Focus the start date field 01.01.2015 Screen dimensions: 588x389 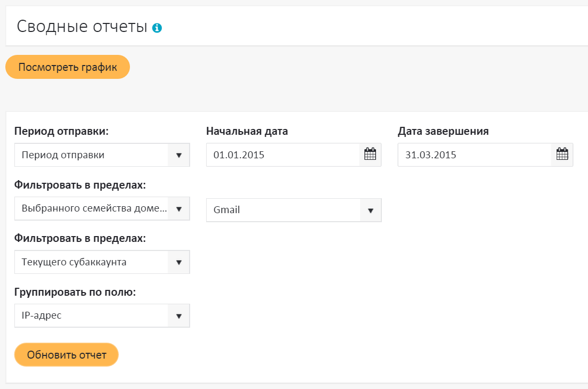282,155
